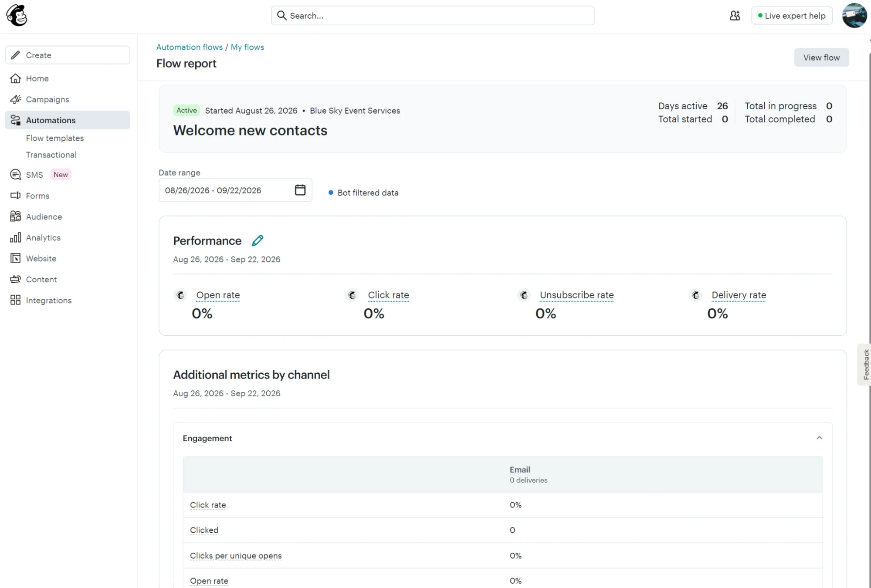This screenshot has height=588, width=871.
Task: Click the Campaigns megaphone icon
Action: coord(15,99)
